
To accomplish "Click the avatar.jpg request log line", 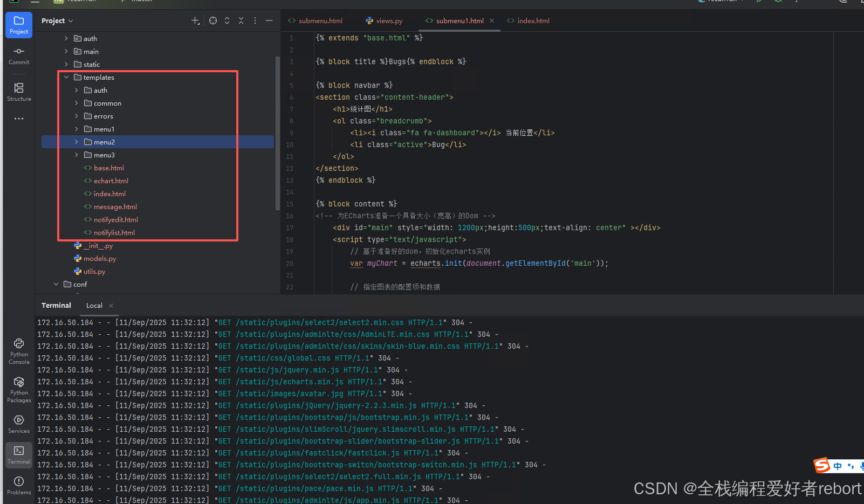I will 225,394.
